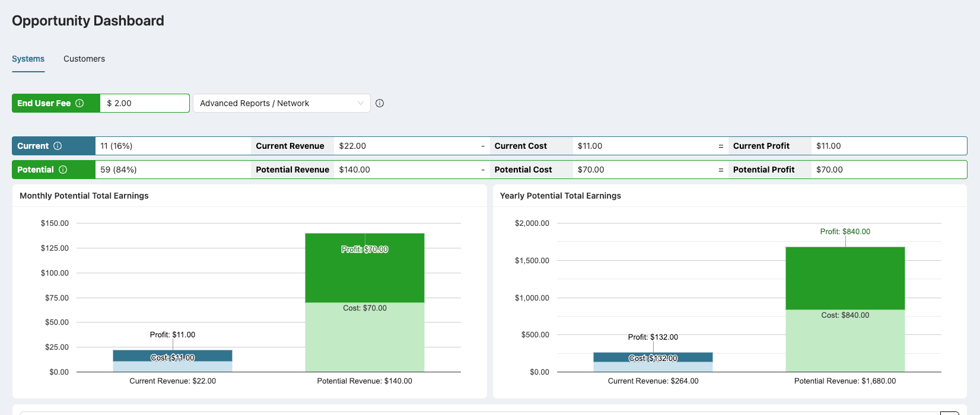Click dark green profit segment in Monthly chart
980x415 pixels.
tap(364, 273)
